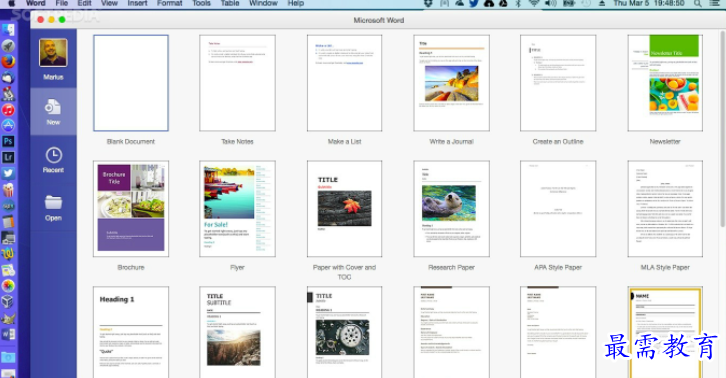Open the Table menu

[230, 3]
